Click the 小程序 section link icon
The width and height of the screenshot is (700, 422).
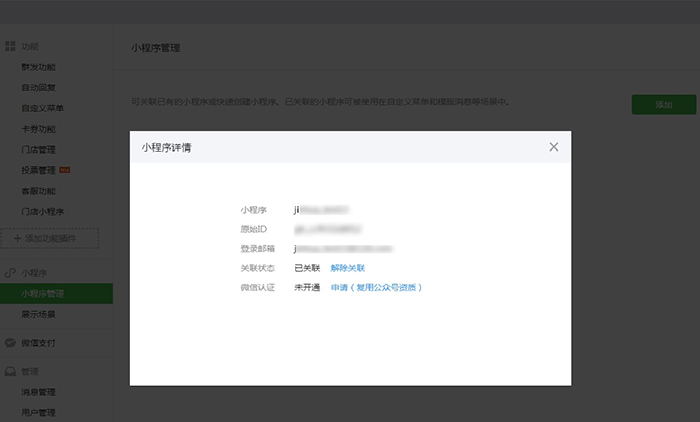10,273
